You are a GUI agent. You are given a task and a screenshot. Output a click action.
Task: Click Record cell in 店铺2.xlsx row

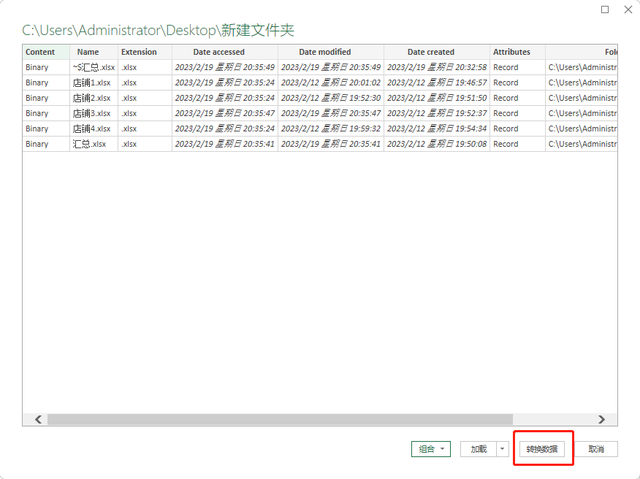(518, 98)
